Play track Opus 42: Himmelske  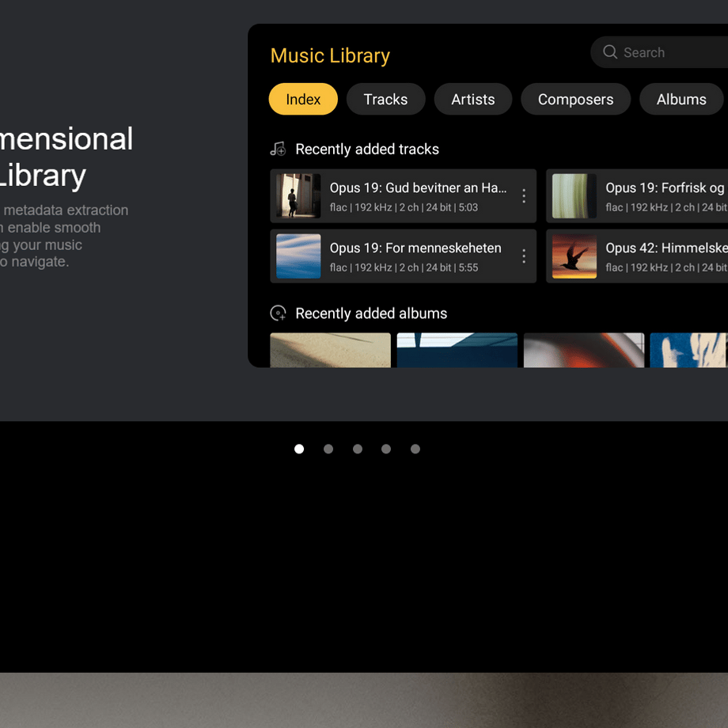click(637, 256)
